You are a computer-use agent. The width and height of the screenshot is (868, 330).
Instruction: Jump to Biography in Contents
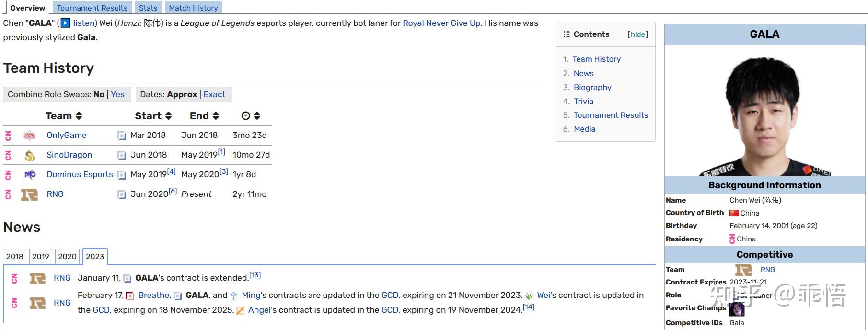(x=592, y=87)
